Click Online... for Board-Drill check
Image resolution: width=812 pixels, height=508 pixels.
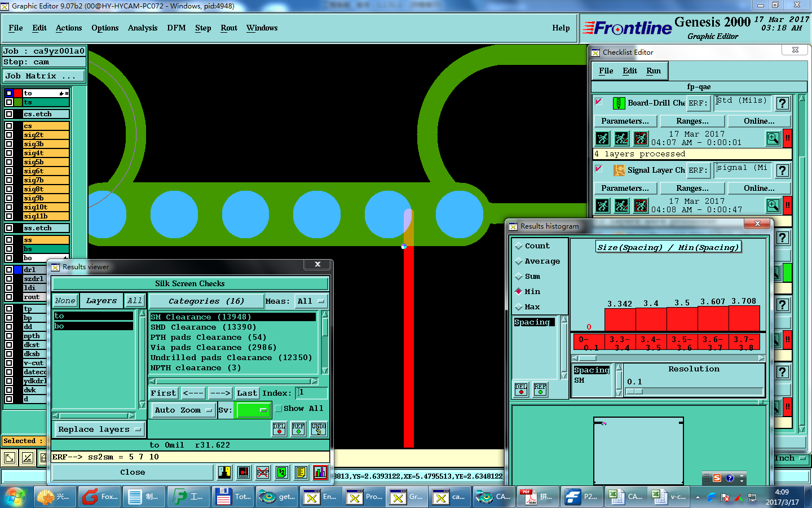[x=759, y=121]
